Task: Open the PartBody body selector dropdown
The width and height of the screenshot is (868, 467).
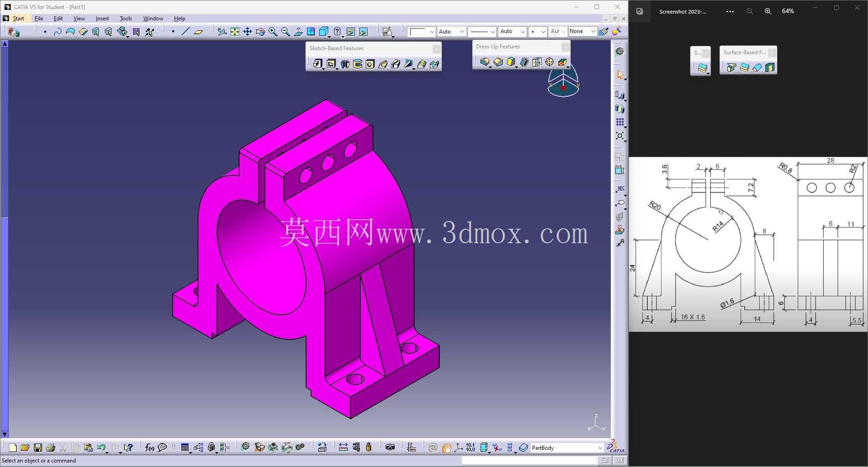Action: (x=600, y=448)
